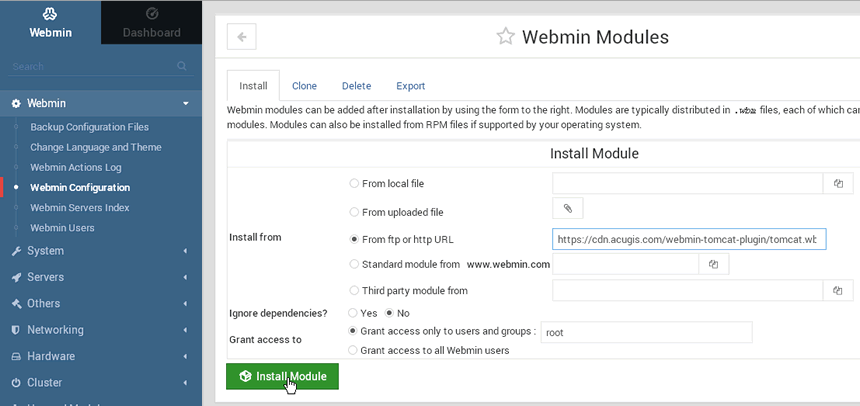The height and width of the screenshot is (406, 860).
Task: Select Grant access to all Webmin users
Action: tap(353, 350)
